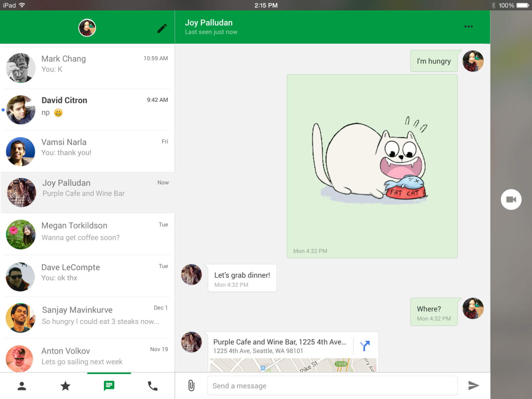Select the phone calls icon

click(x=153, y=386)
